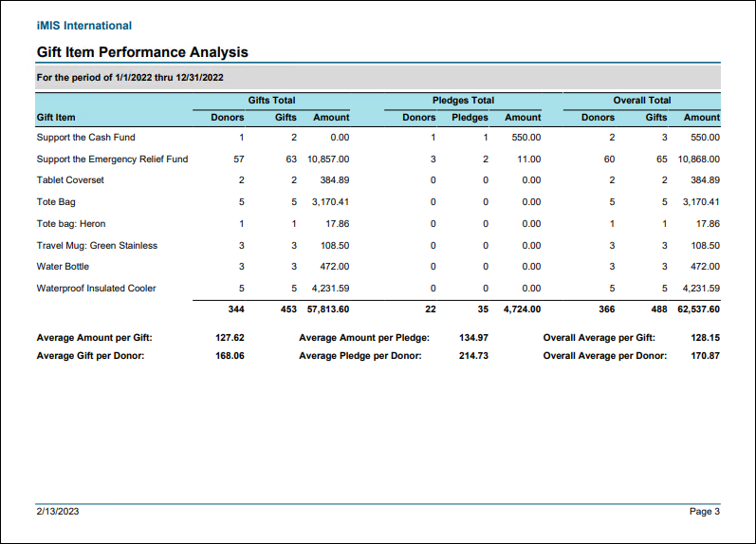Select Support the Emergency Relief Fund row label
Image resolution: width=756 pixels, height=544 pixels.
point(112,159)
